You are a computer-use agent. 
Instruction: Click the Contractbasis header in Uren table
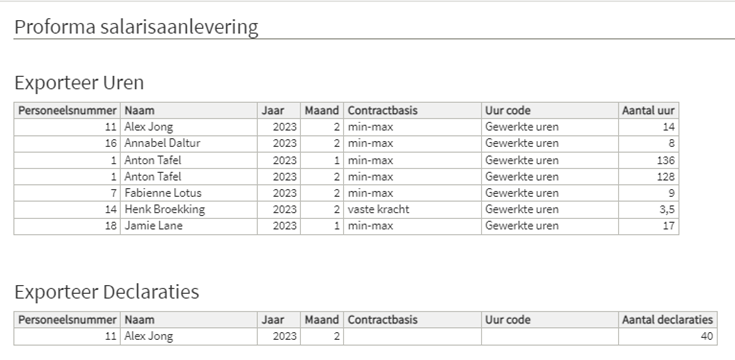412,111
